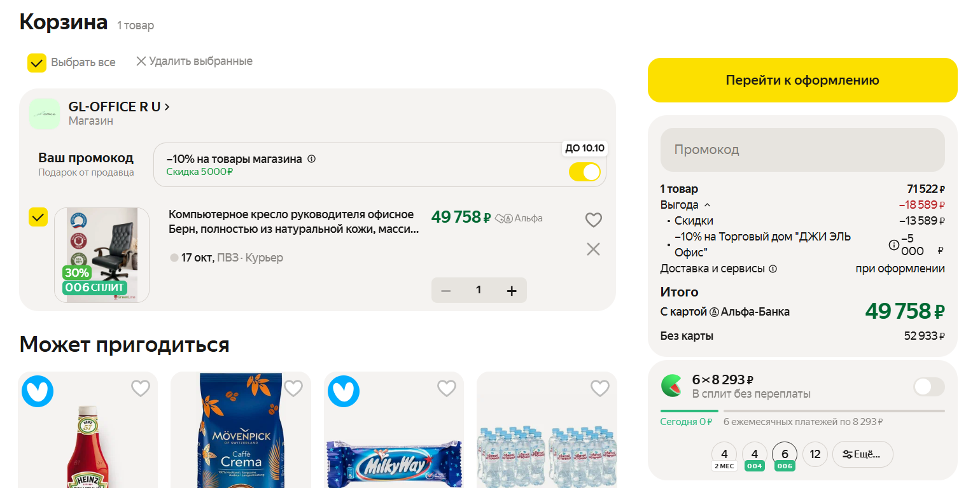Add the office chair to favorites
Viewport: 980px width, 488px height.
(593, 220)
